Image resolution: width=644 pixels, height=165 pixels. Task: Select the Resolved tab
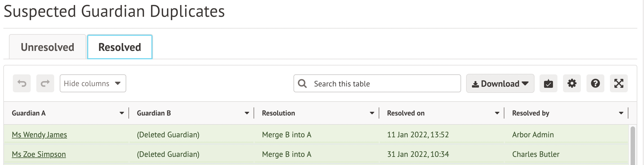pos(120,47)
